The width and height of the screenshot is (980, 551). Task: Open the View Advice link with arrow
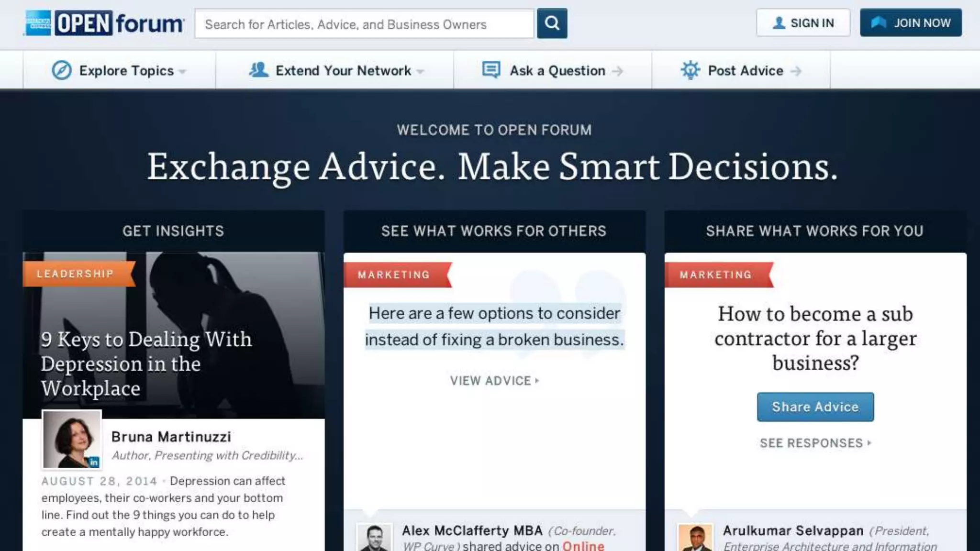point(494,381)
